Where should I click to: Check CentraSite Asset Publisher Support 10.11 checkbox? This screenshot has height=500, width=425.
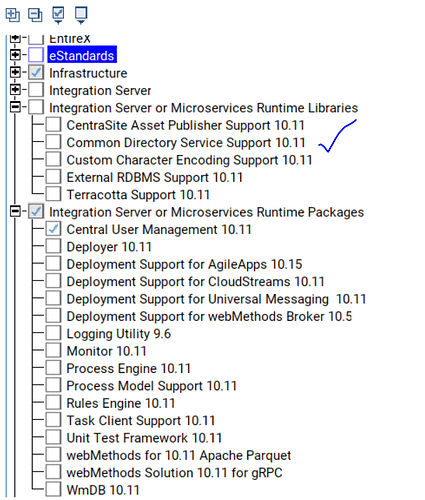(53, 125)
